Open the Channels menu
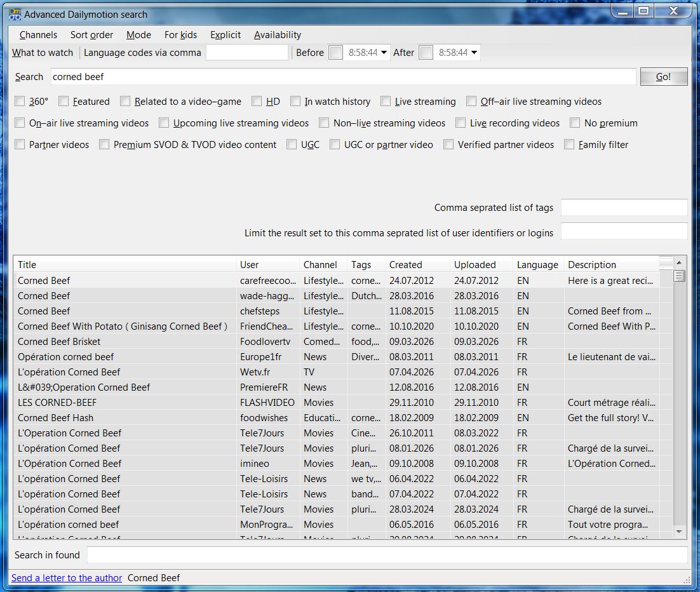 coord(38,35)
